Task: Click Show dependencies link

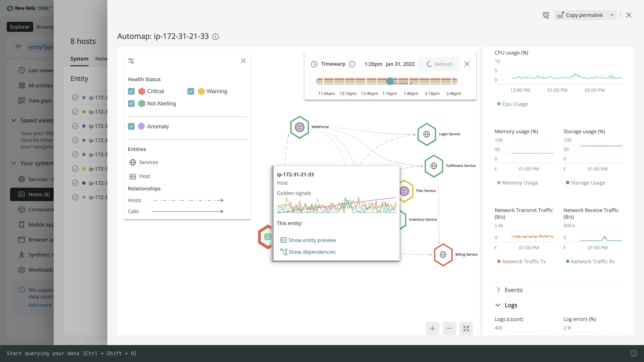Action: [x=308, y=252]
